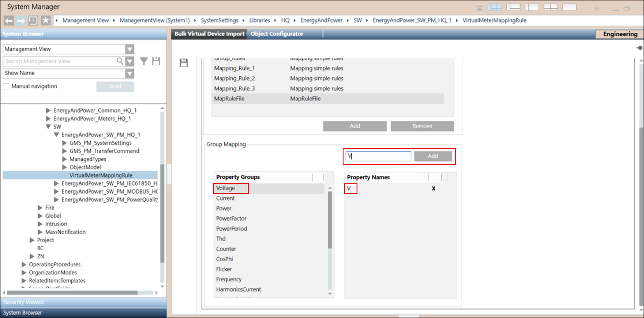Screen dimensions: 644x318
Task: Click the filter funnel icon
Action: [144, 61]
